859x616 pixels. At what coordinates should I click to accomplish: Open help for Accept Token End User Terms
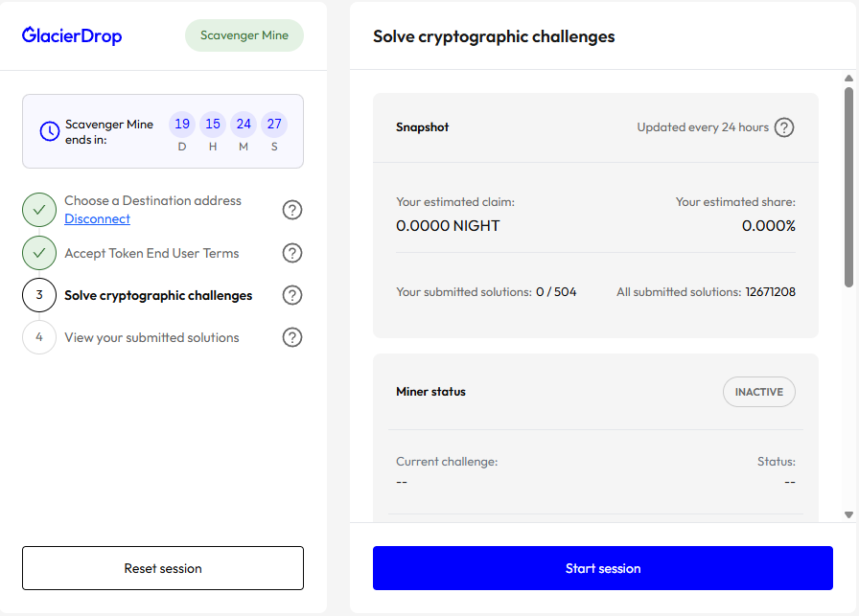click(292, 253)
